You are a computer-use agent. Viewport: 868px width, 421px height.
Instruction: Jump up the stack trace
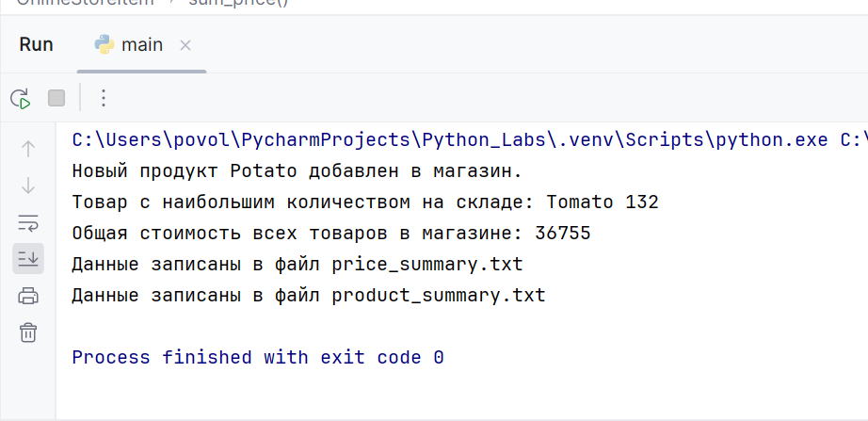click(x=28, y=149)
